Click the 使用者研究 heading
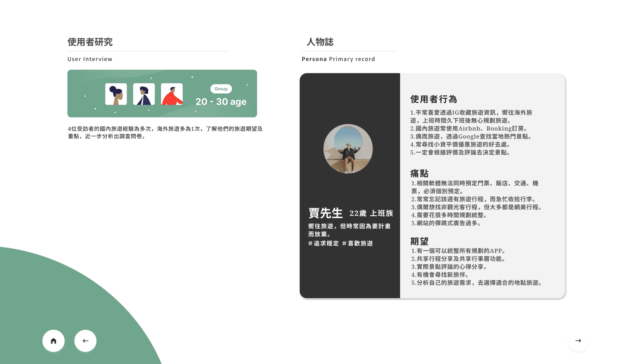Viewport: 632px width, 364px height. [x=90, y=42]
